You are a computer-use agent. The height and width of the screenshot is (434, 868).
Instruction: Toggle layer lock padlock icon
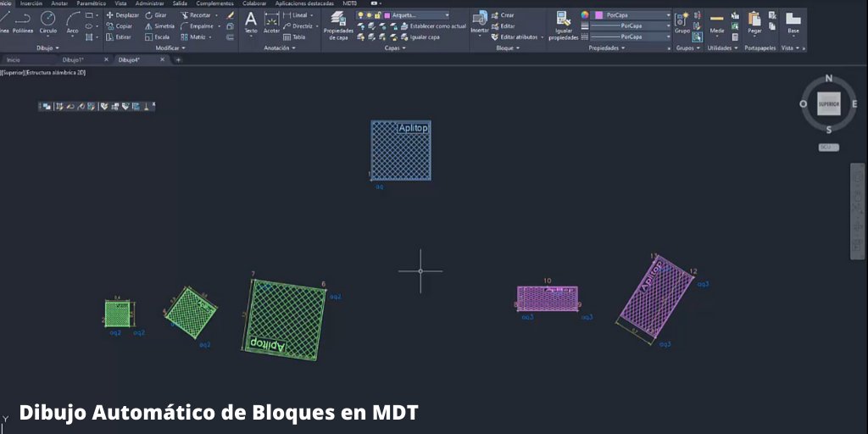click(x=377, y=15)
